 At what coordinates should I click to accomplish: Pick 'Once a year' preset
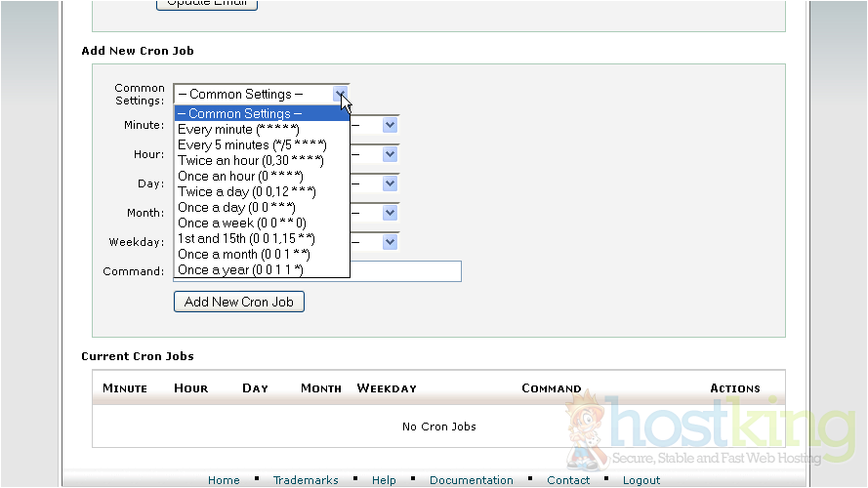[x=240, y=269]
